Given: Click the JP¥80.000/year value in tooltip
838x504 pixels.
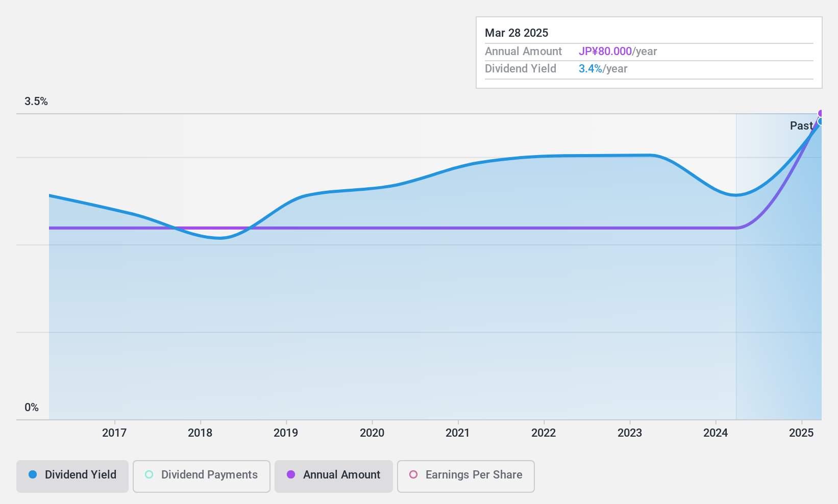Looking at the screenshot, I should [x=618, y=51].
